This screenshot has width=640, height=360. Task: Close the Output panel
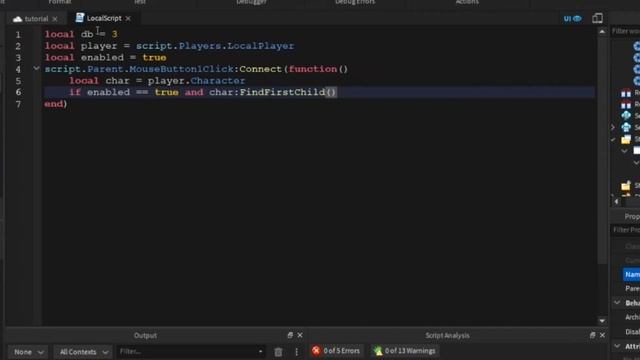coord(300,335)
